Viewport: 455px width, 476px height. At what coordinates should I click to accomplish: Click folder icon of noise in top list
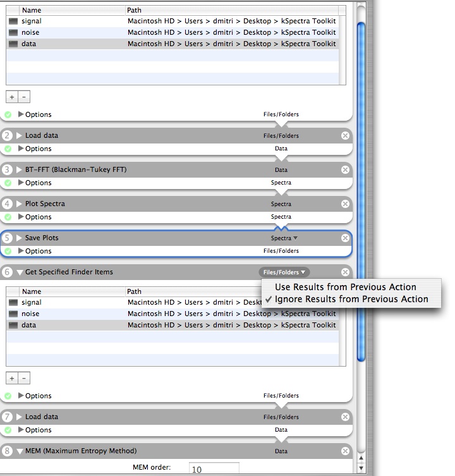pos(13,32)
